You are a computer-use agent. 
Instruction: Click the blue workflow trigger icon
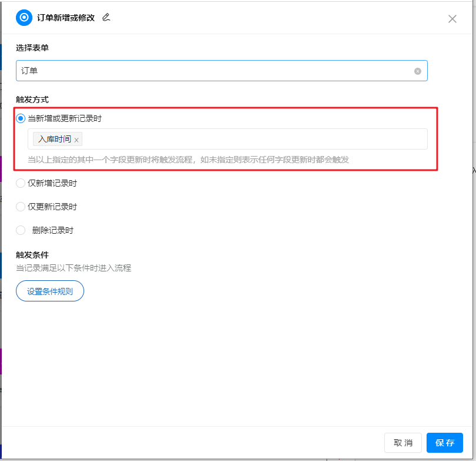(x=24, y=18)
